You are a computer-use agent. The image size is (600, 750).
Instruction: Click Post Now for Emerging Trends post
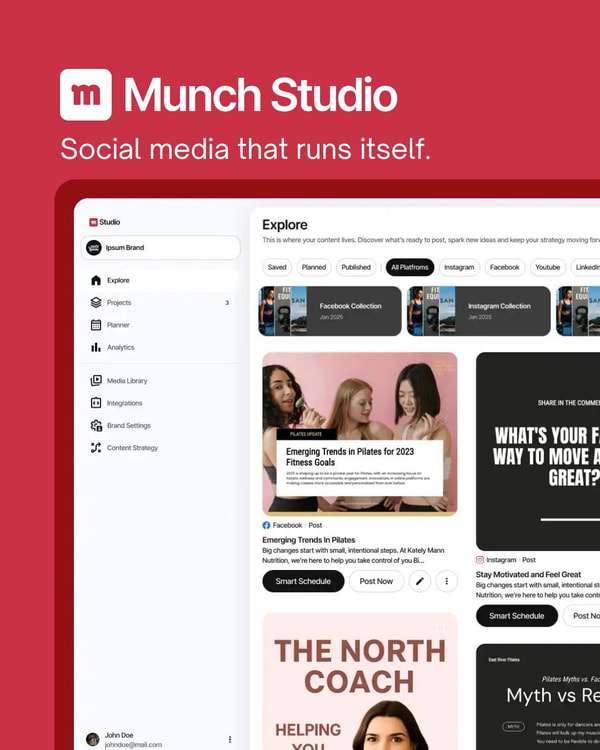click(377, 581)
